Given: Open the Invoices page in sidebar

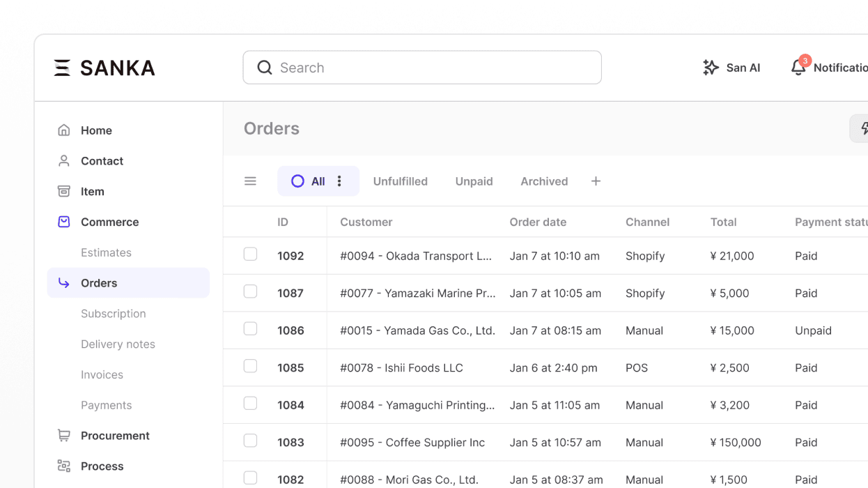Looking at the screenshot, I should click(x=102, y=375).
